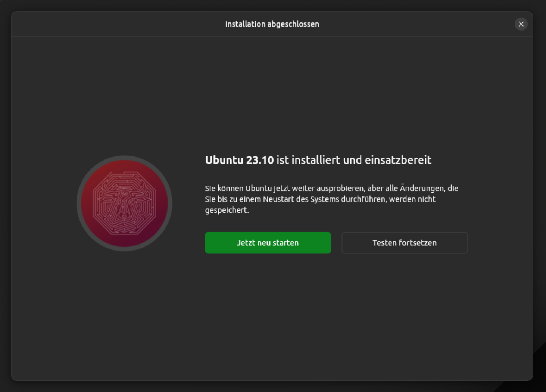Click the bold Ubuntu 23.10 heading text
Image resolution: width=546 pixels, height=392 pixels.
(x=239, y=160)
